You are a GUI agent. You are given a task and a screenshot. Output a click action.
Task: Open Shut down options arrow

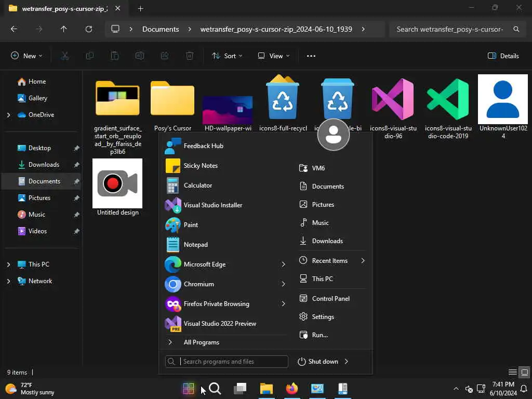347,362
